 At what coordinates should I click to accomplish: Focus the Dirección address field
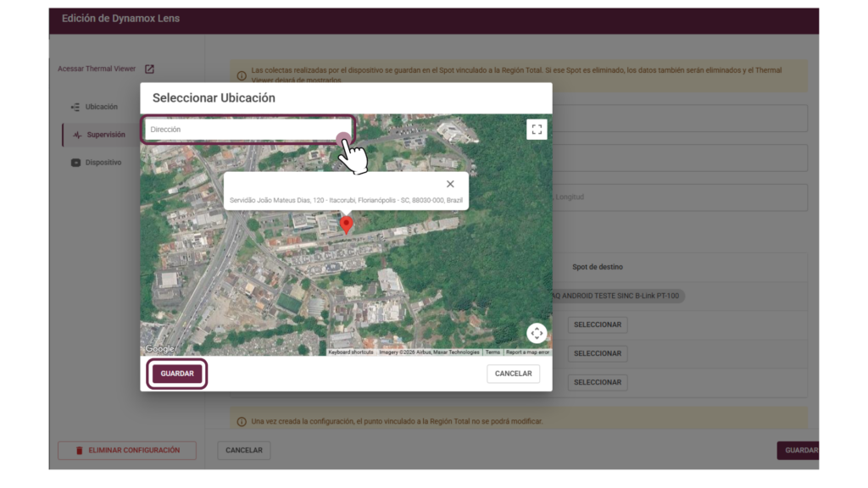[248, 130]
